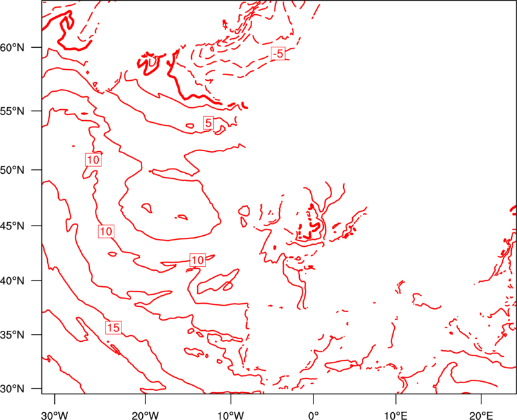Click the 40°N latitude label

tap(12, 281)
